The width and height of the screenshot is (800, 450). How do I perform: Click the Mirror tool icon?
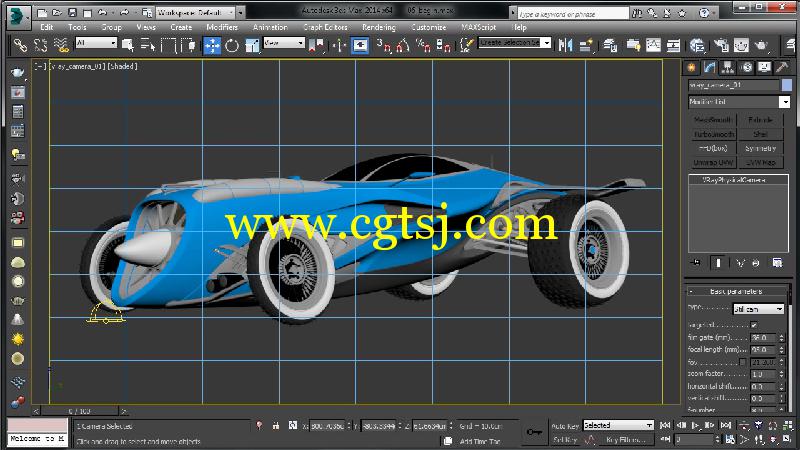pyautogui.click(x=565, y=45)
